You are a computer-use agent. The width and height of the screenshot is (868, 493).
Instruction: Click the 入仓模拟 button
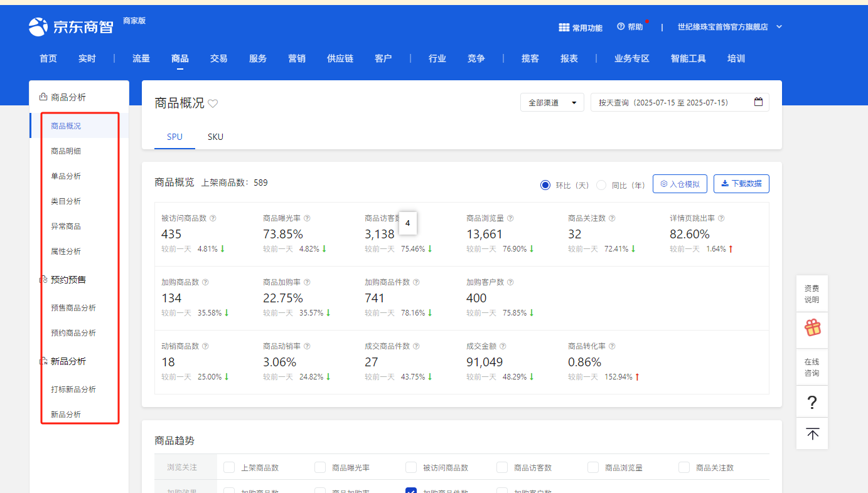680,184
